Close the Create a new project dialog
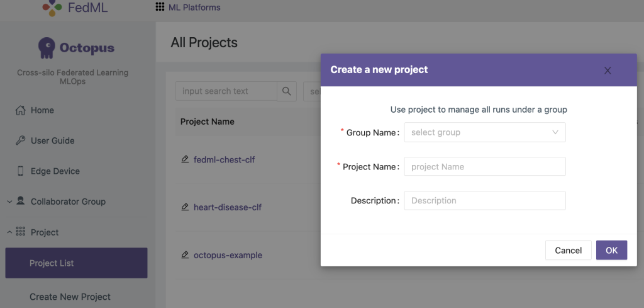 [608, 71]
